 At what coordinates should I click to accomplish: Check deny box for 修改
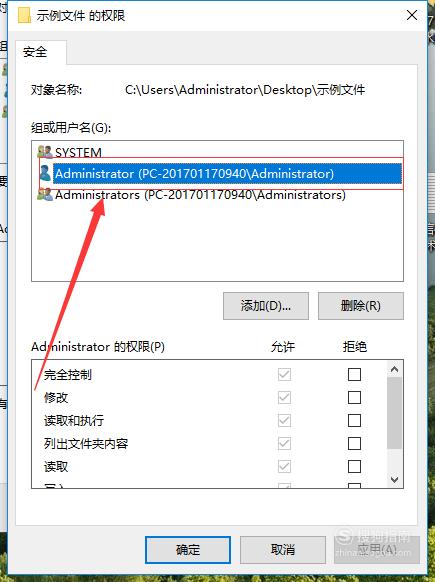coord(354,398)
